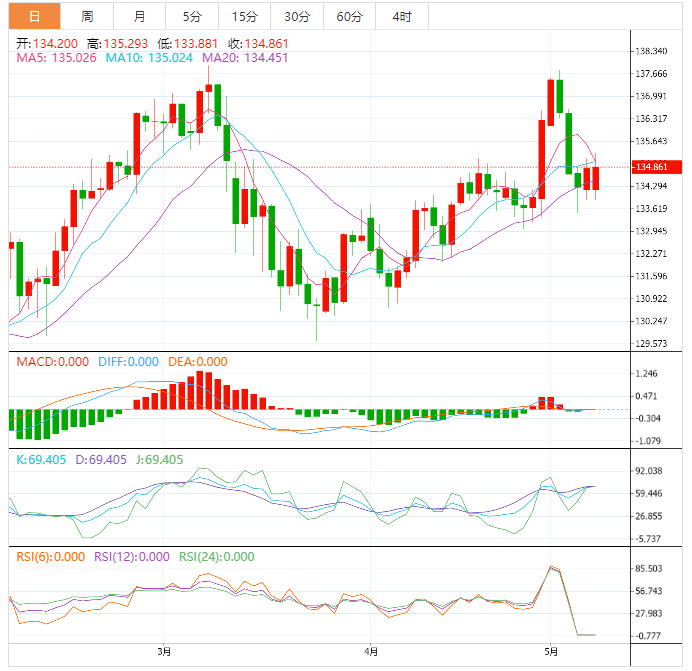Select the 15分 interval tab
Screen dimensions: 692x671
click(x=243, y=17)
